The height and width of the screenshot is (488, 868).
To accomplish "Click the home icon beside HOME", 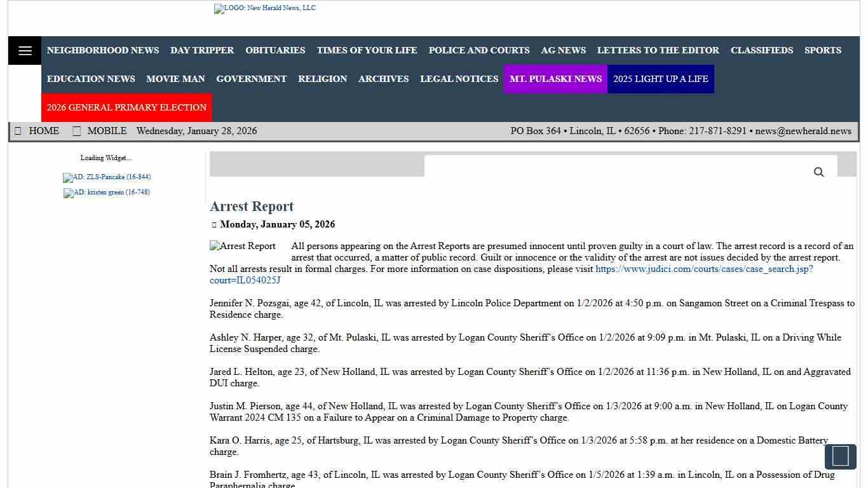I will (18, 131).
